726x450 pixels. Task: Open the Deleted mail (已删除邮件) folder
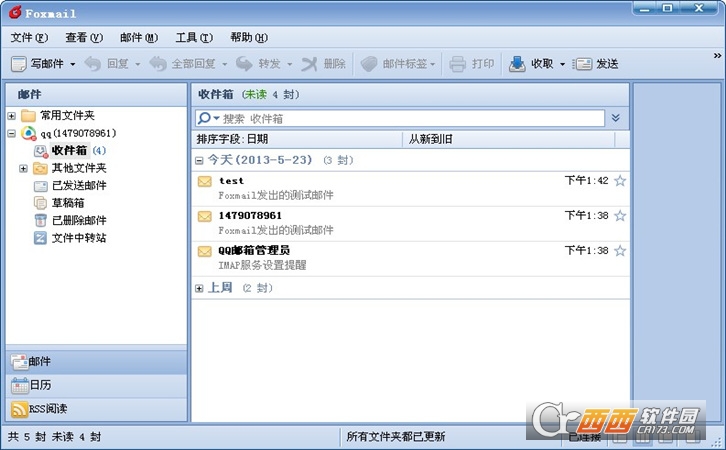coord(79,220)
